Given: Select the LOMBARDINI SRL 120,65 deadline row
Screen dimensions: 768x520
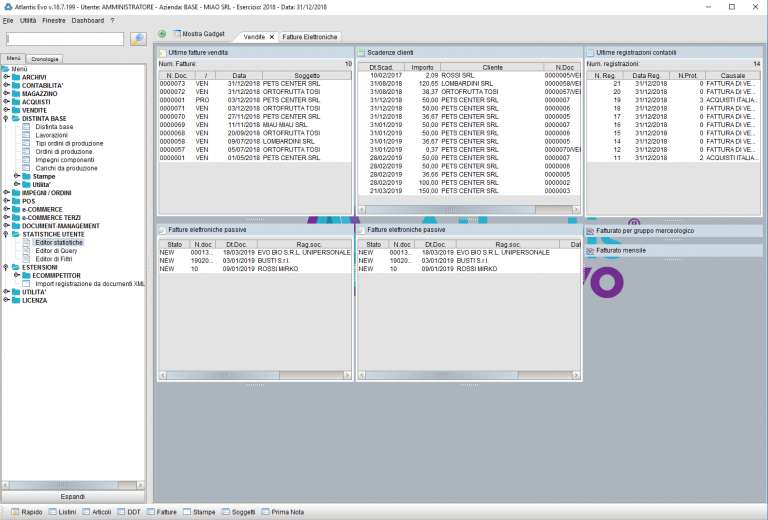Looking at the screenshot, I should [469, 83].
